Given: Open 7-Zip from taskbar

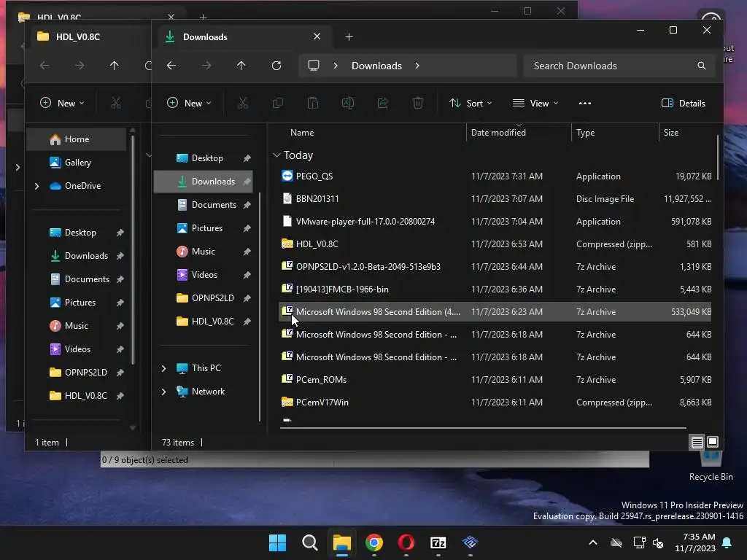Looking at the screenshot, I should pos(438,542).
